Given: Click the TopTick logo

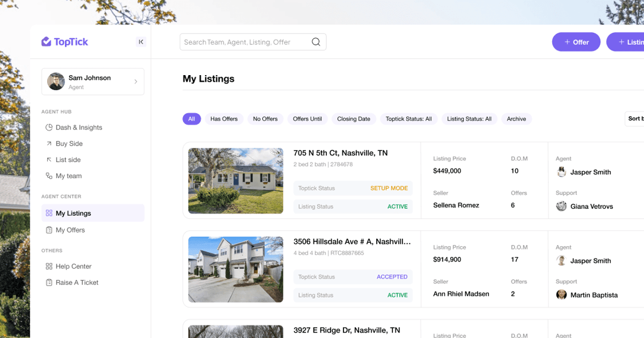Looking at the screenshot, I should pyautogui.click(x=64, y=42).
